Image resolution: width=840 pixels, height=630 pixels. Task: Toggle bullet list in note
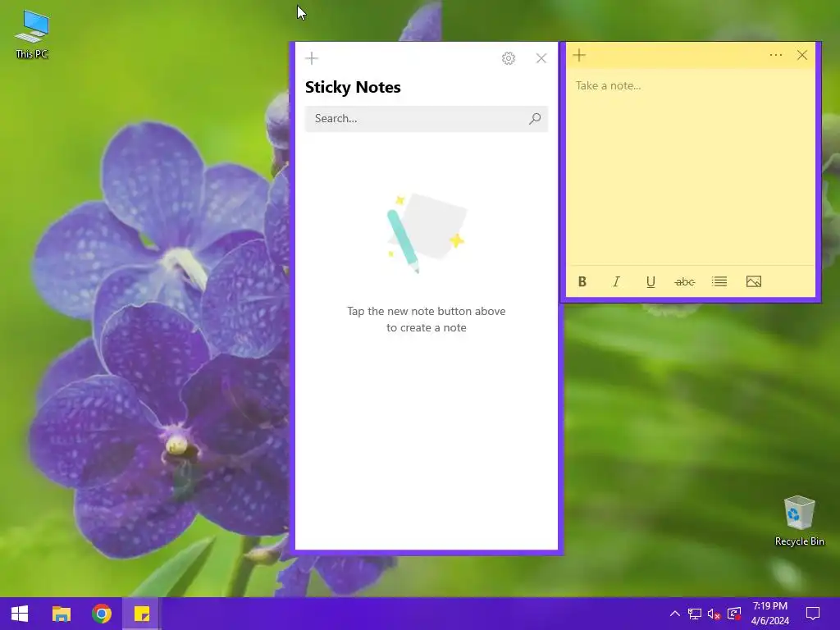pos(719,282)
